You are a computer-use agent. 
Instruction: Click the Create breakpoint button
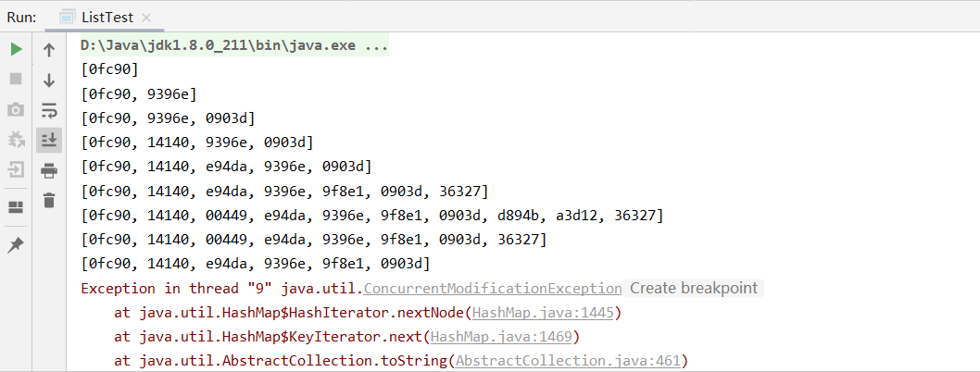tap(693, 289)
